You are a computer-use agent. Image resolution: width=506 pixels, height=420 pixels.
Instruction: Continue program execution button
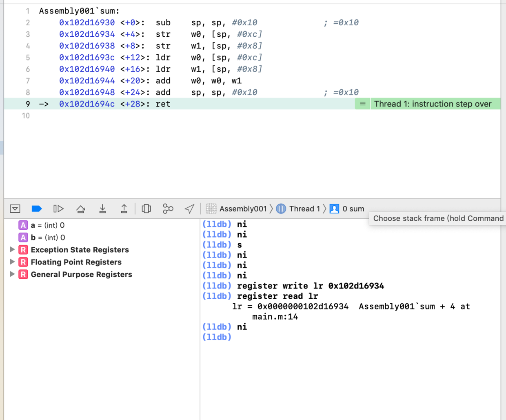coord(58,209)
